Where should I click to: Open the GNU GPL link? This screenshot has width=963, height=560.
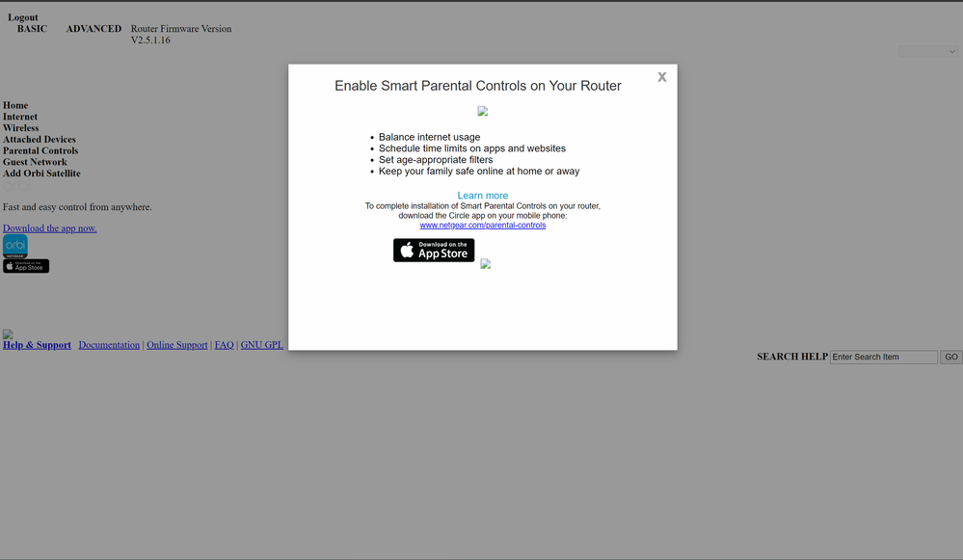point(261,345)
